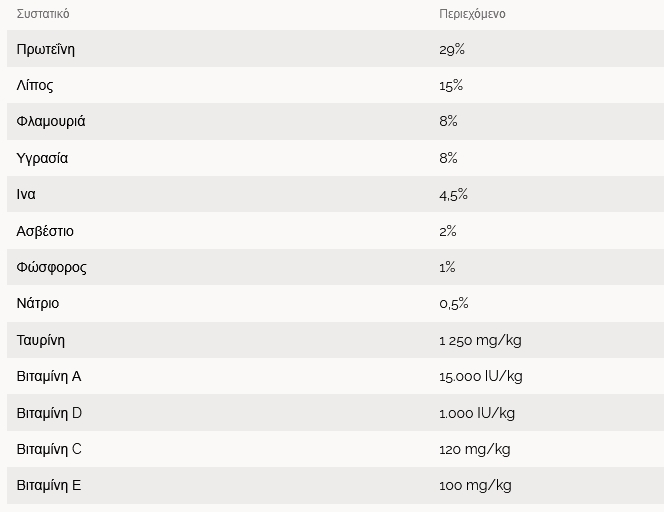Click the 4,5% fiber value
This screenshot has width=664, height=512.
454,195
